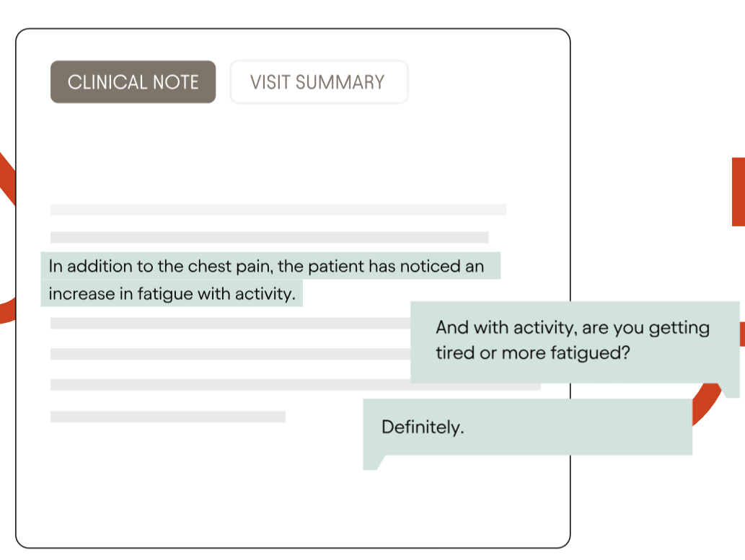Select the CLINICAL NOTE tab
The image size is (745, 560).
tap(133, 81)
